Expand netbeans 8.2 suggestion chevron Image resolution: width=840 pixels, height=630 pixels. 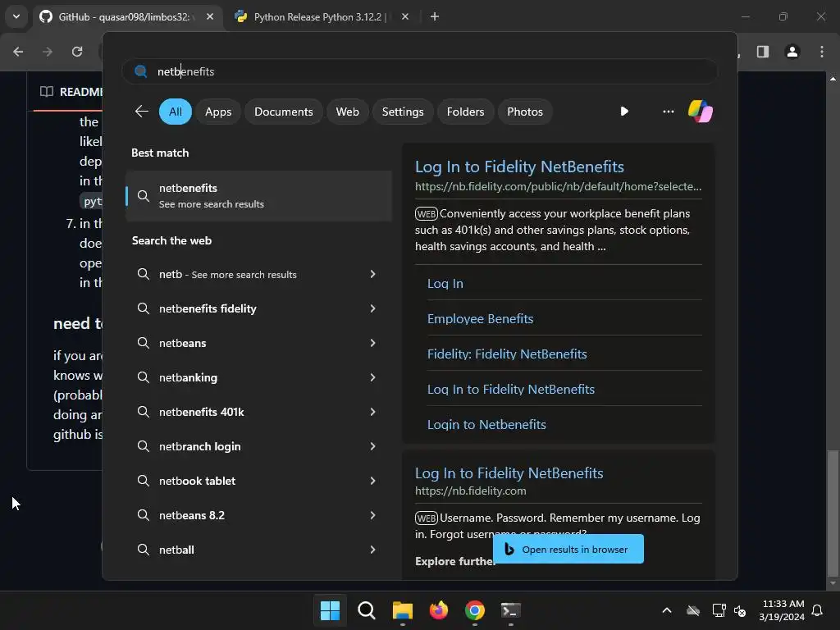coord(373,515)
